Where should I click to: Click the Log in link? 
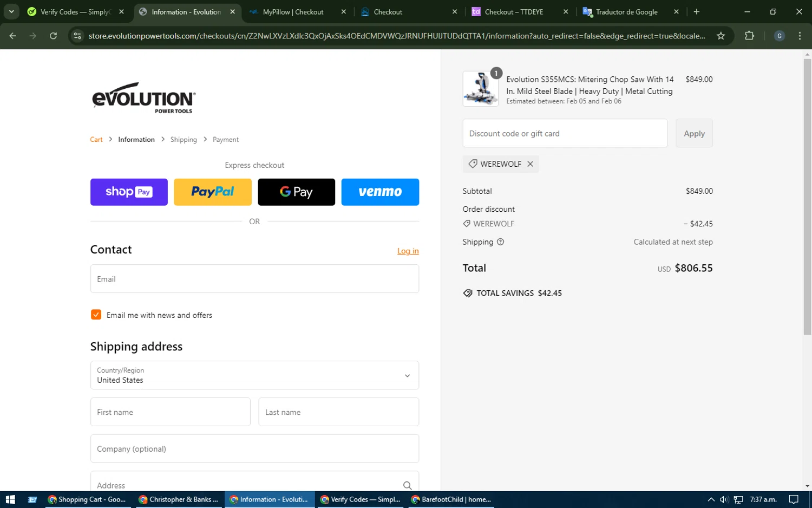[x=408, y=251]
